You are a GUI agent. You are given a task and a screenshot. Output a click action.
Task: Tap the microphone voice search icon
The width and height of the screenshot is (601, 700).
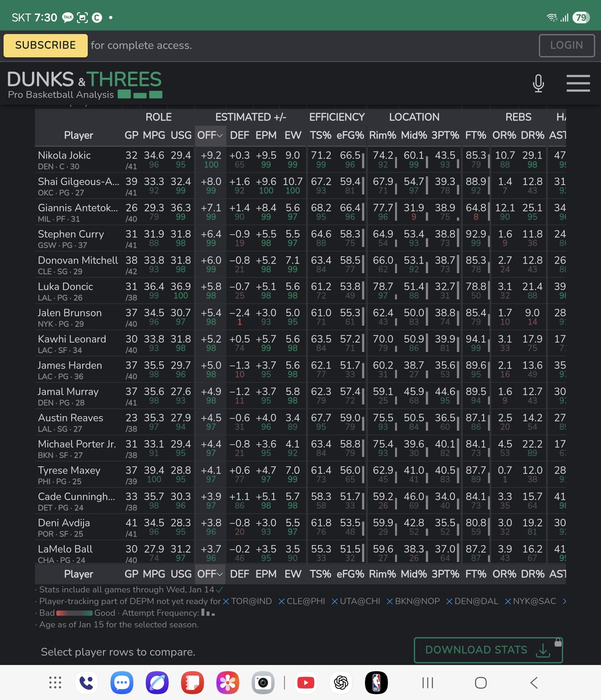click(x=538, y=83)
